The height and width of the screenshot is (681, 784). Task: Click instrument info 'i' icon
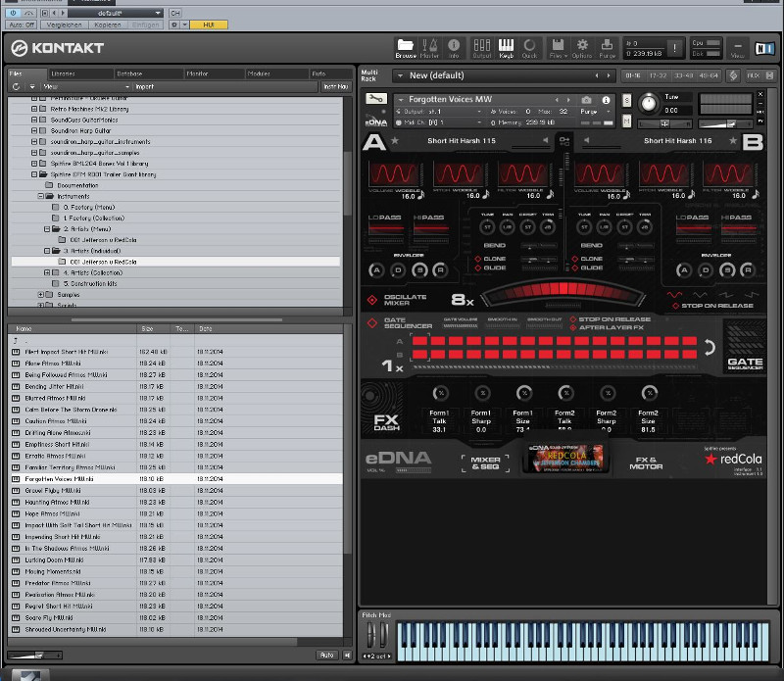pos(606,100)
